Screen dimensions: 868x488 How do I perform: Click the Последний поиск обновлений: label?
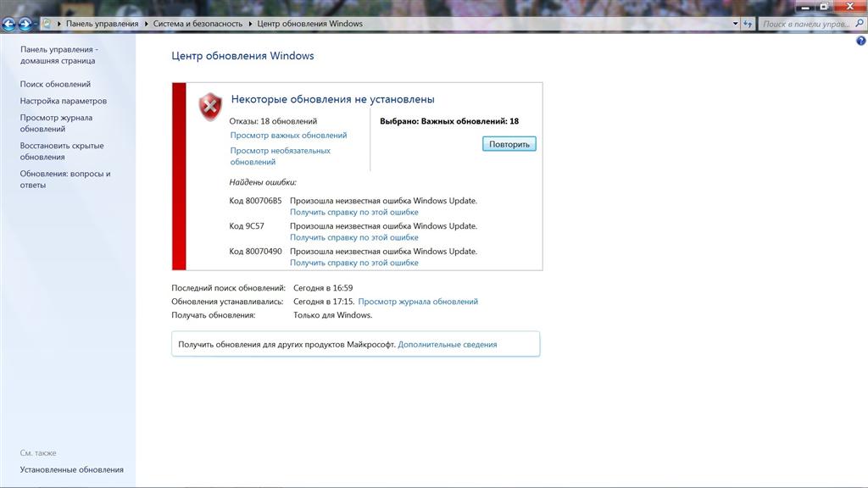click(229, 288)
